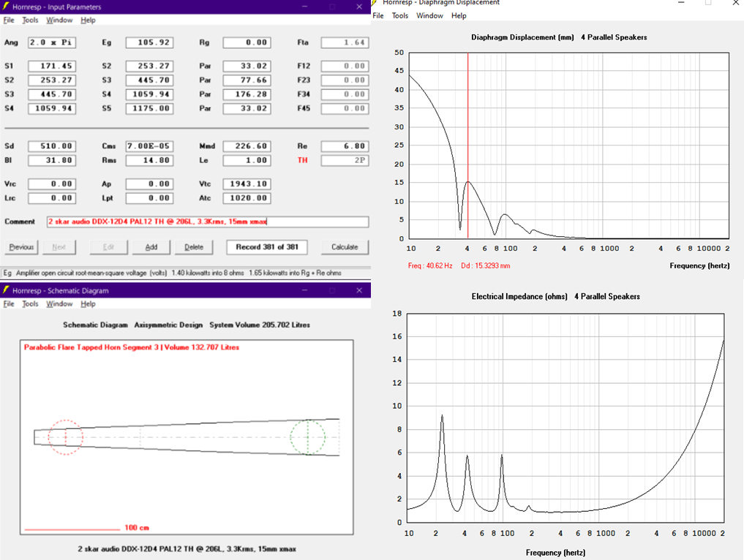Click the F12 field
Screen dimensions: 744x560
pyautogui.click(x=345, y=66)
